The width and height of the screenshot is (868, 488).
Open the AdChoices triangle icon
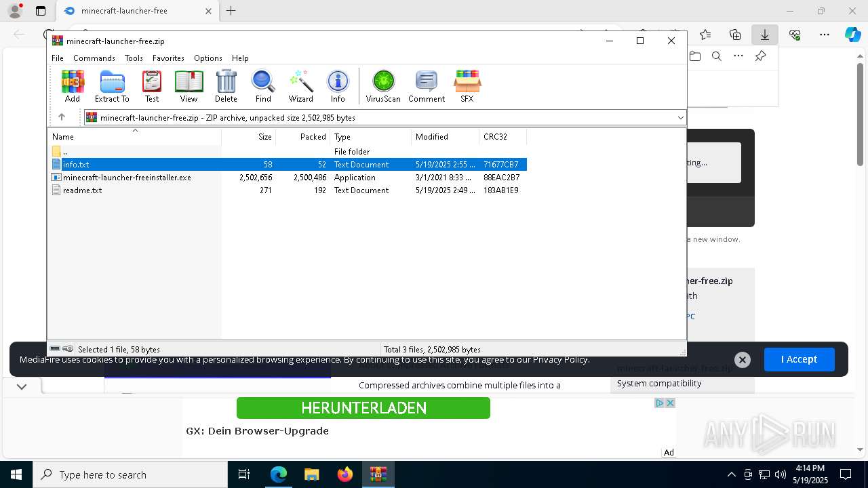659,403
